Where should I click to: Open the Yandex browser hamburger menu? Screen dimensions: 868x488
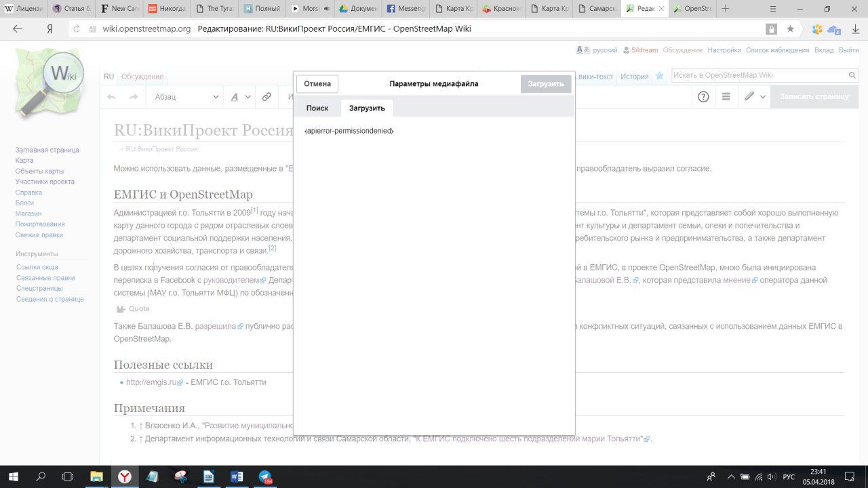pos(774,9)
